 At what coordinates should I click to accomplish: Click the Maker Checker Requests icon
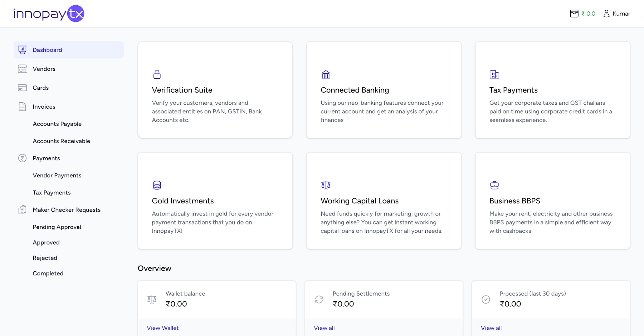22,210
